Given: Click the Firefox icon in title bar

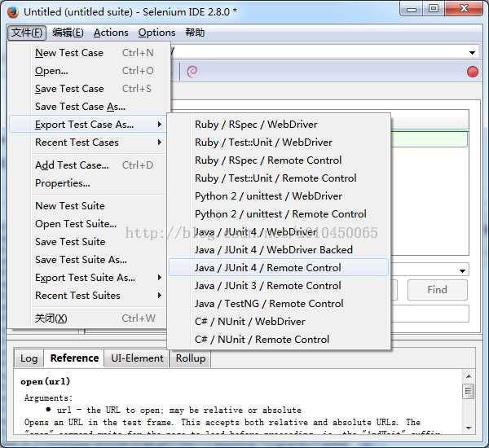Looking at the screenshot, I should pos(13,12).
